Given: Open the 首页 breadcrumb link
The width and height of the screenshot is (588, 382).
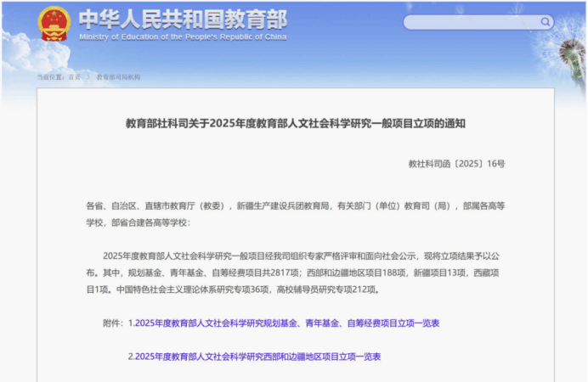Looking at the screenshot, I should (x=75, y=77).
